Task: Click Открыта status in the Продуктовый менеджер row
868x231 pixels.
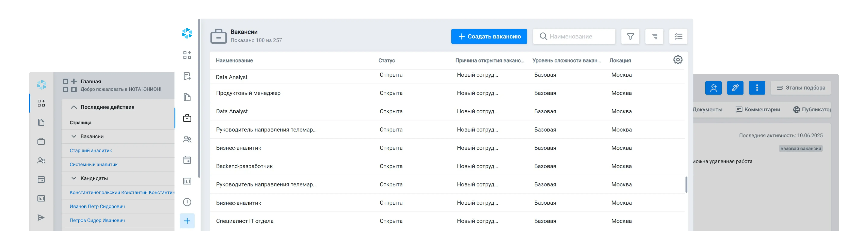Action: (391, 93)
